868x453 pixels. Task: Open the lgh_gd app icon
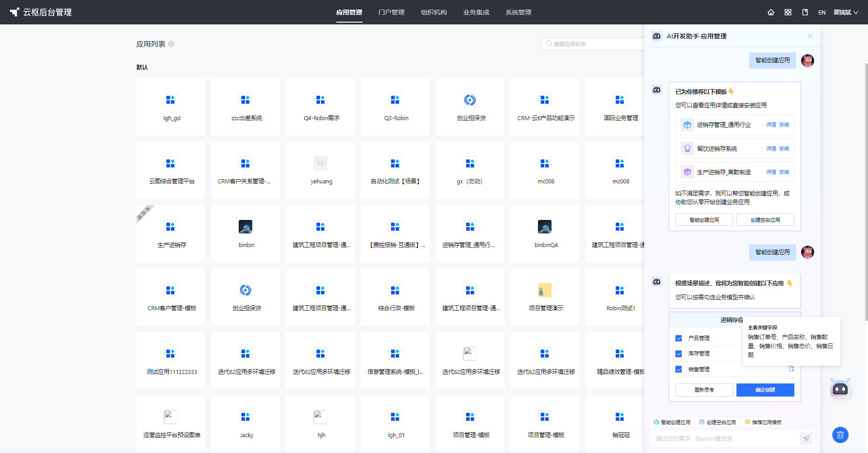coord(170,100)
